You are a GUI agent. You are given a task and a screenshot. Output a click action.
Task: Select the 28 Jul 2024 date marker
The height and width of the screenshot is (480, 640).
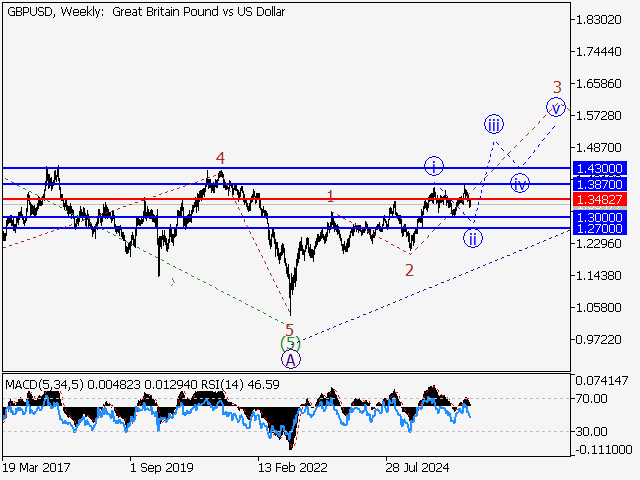(417, 466)
